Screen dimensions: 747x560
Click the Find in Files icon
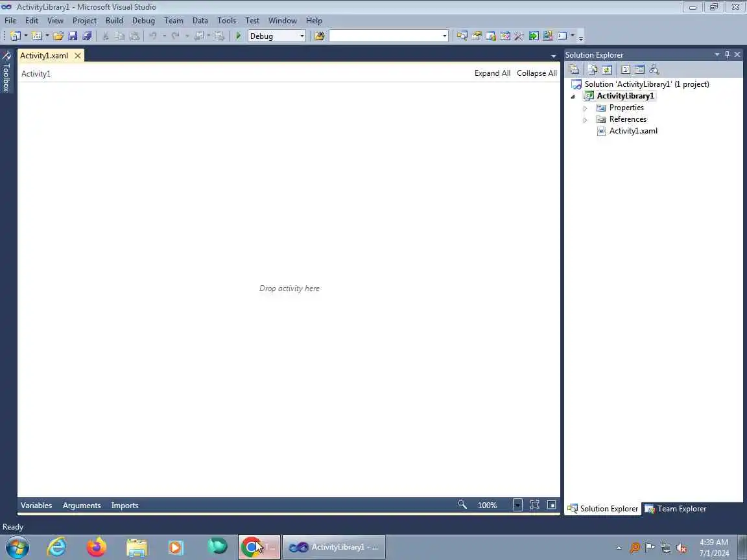coord(319,36)
